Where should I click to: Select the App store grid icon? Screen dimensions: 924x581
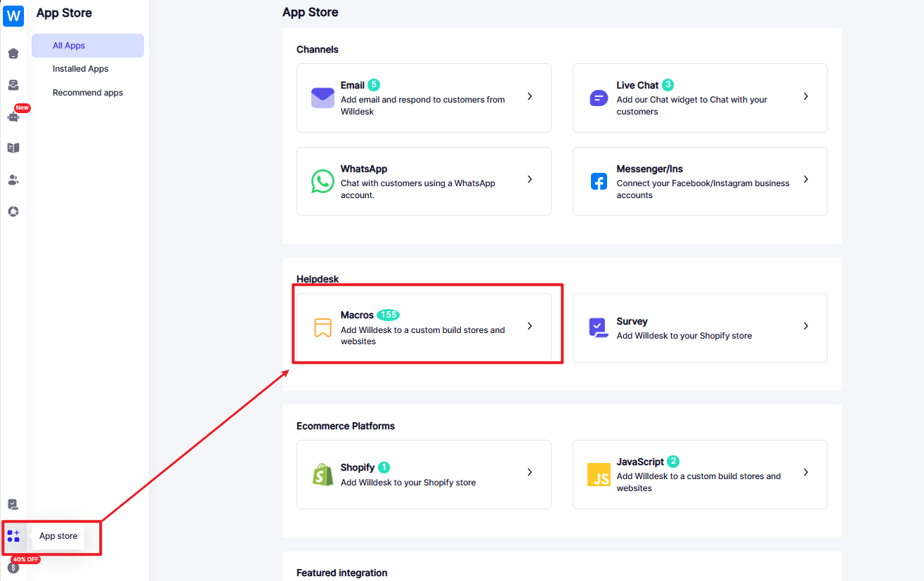(x=13, y=536)
